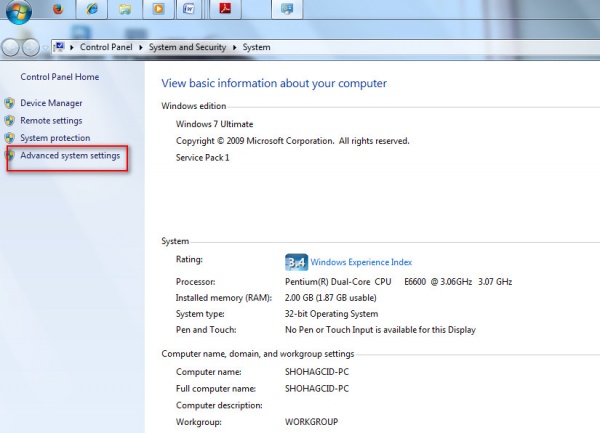Click the Windows edition section label
The width and height of the screenshot is (600, 433).
tap(194, 106)
